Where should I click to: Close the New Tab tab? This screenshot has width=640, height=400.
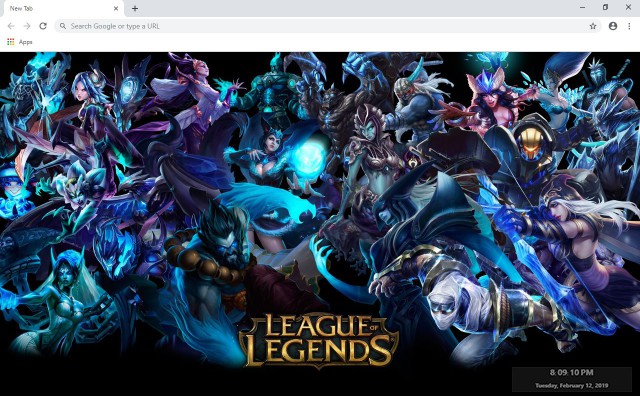tap(116, 8)
